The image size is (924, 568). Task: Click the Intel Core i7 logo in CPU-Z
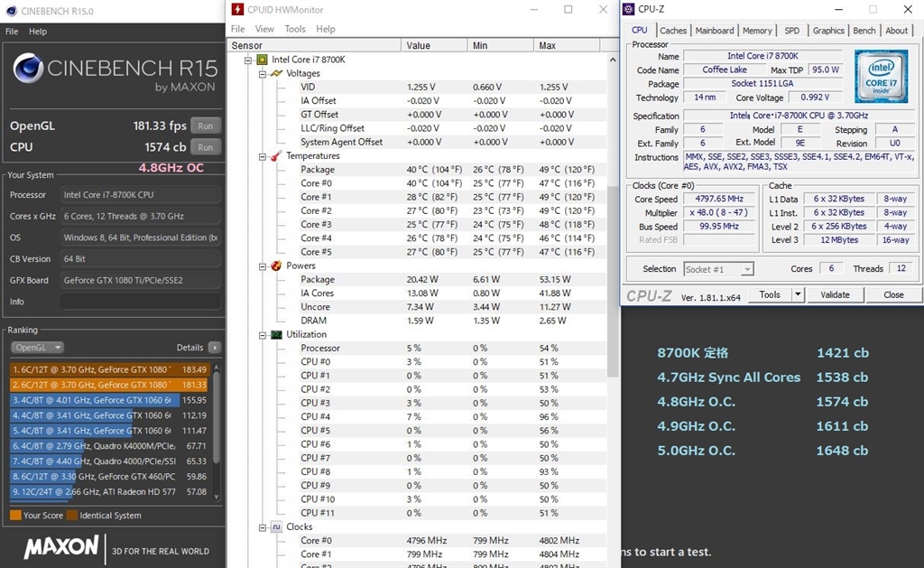(881, 76)
